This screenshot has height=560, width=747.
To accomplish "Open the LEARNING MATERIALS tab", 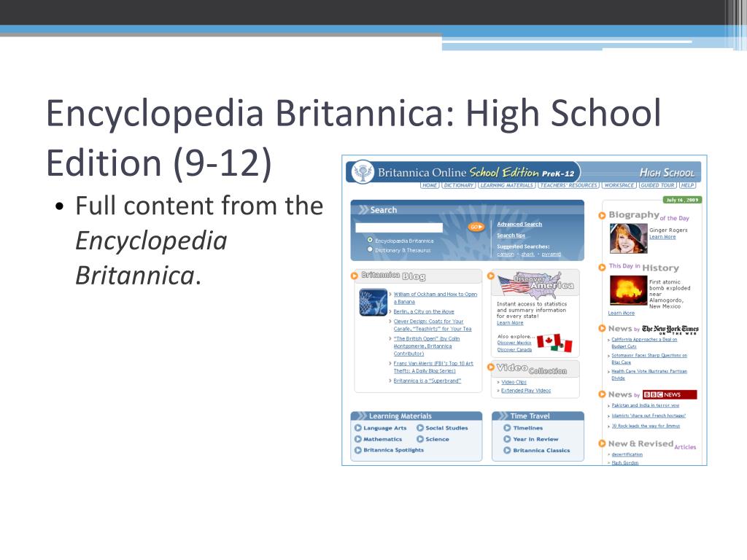I will 507,185.
